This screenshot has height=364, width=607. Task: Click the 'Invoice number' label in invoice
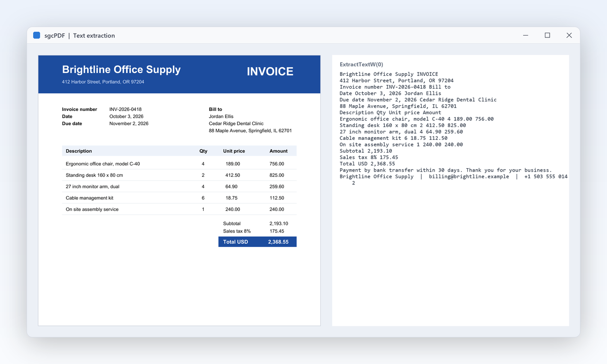pos(80,109)
